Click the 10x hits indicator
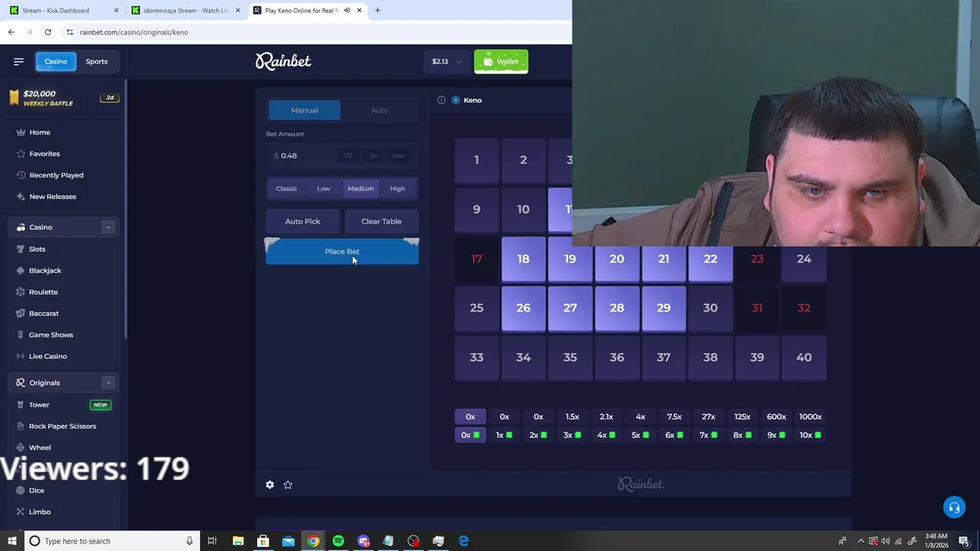This screenshot has height=551, width=980. (810, 435)
